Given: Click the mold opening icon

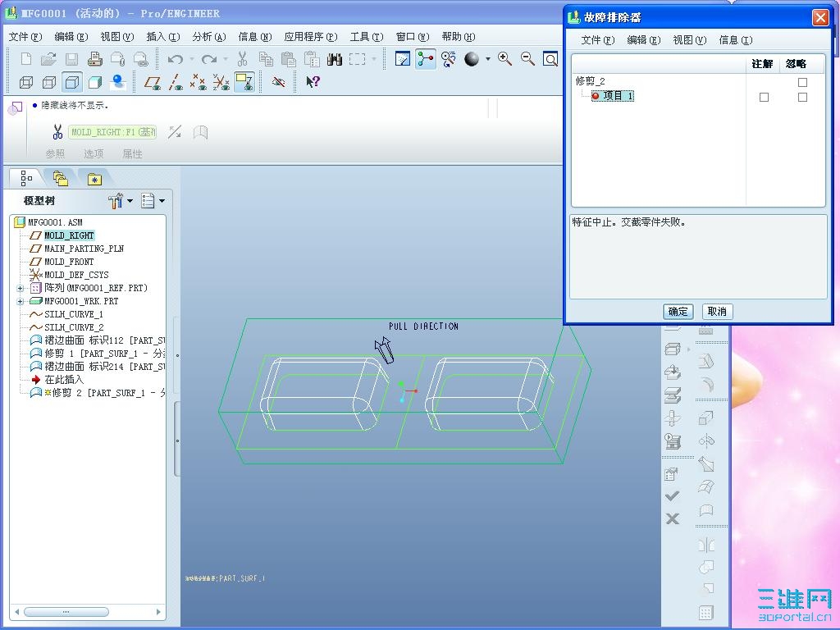Looking at the screenshot, I should pyautogui.click(x=673, y=395).
